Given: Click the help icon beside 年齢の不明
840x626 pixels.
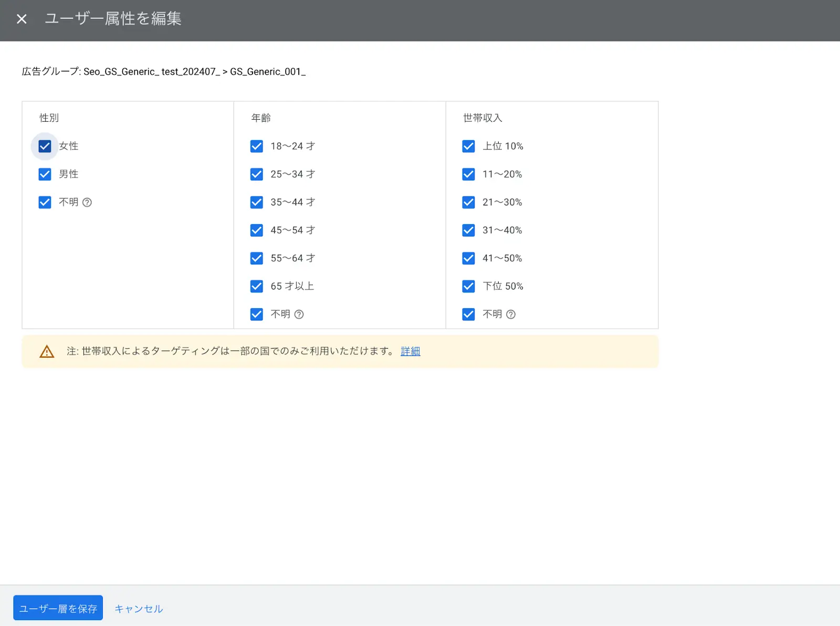Looking at the screenshot, I should point(299,314).
